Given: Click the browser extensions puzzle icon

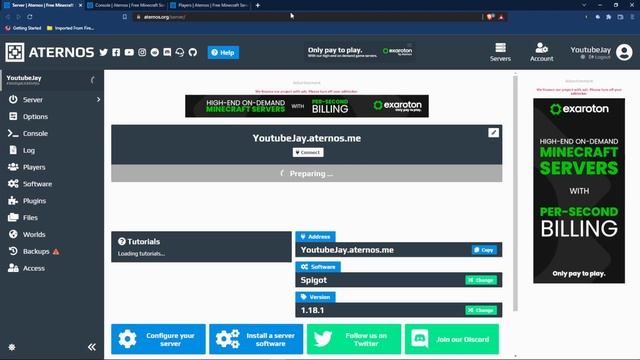Looking at the screenshot, I should (x=609, y=17).
